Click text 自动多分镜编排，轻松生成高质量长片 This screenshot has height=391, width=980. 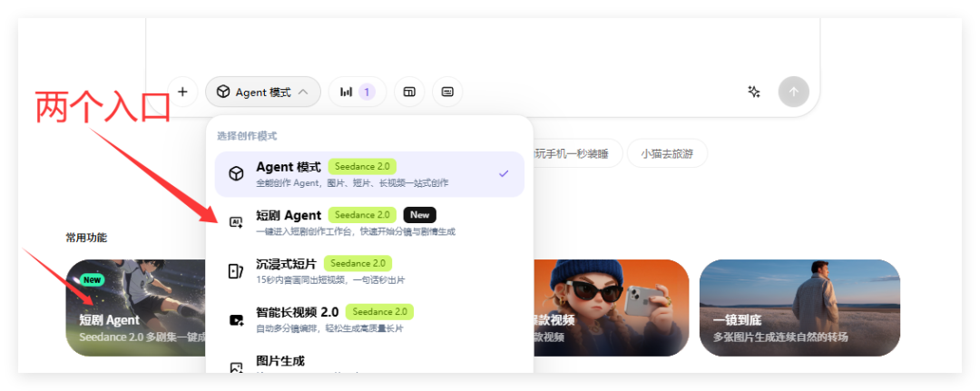329,327
